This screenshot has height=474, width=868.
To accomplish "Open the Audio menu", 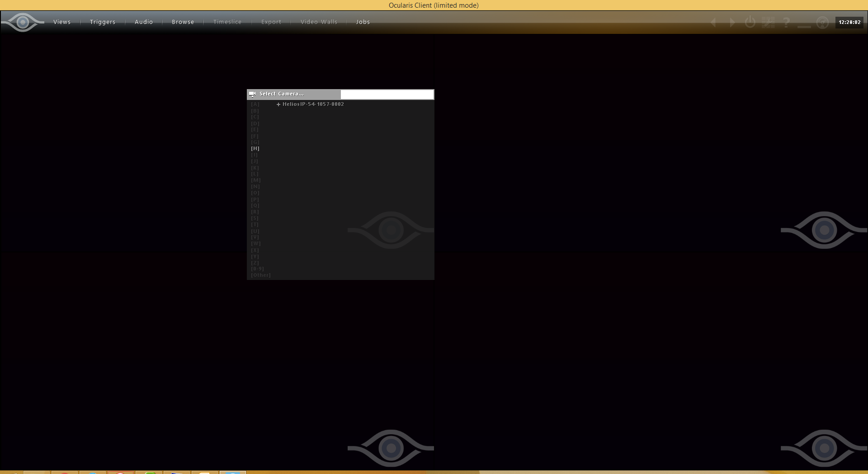I will pyautogui.click(x=144, y=22).
